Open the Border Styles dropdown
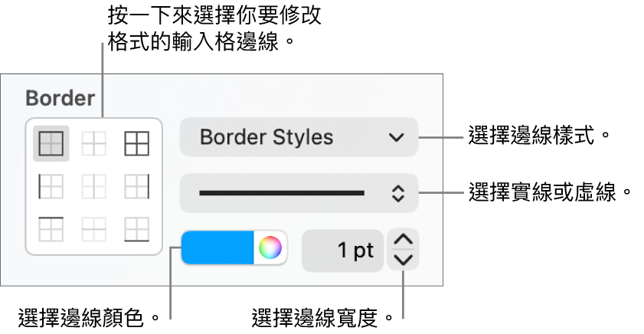The width and height of the screenshot is (644, 334). pos(299,137)
